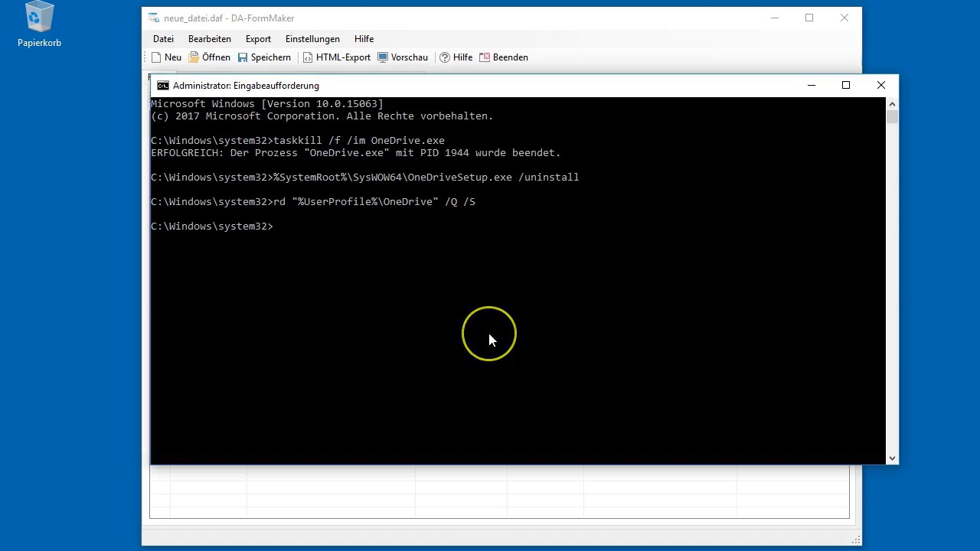The height and width of the screenshot is (551, 980).
Task: Open the Bearbeiten menu
Action: pyautogui.click(x=210, y=39)
